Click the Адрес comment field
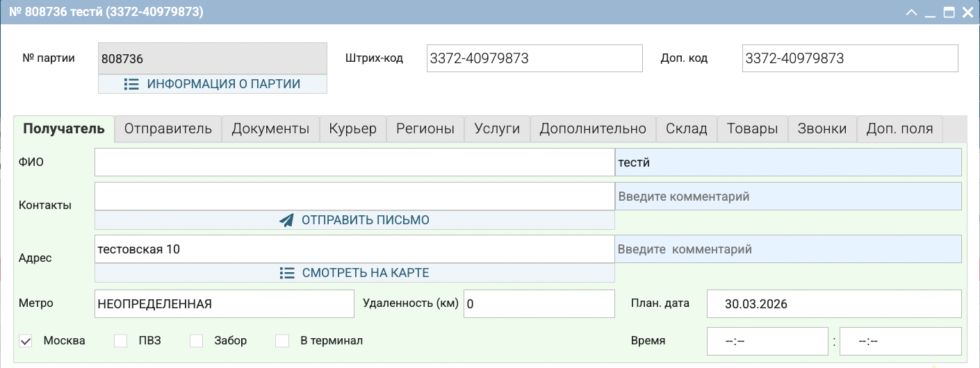 coord(788,249)
